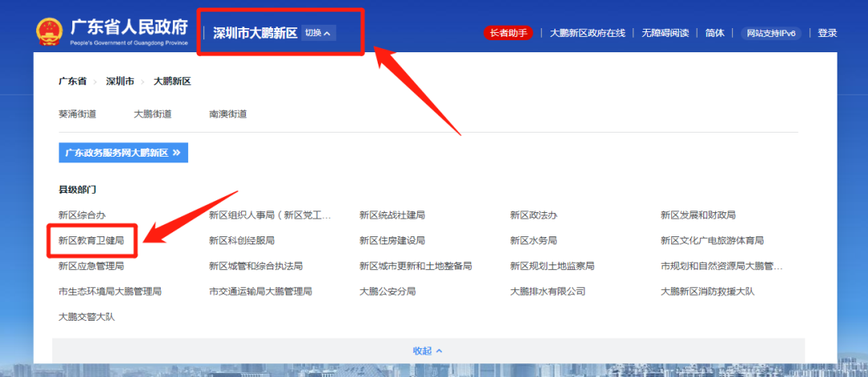Open 新区应急管理局 department

point(92,266)
